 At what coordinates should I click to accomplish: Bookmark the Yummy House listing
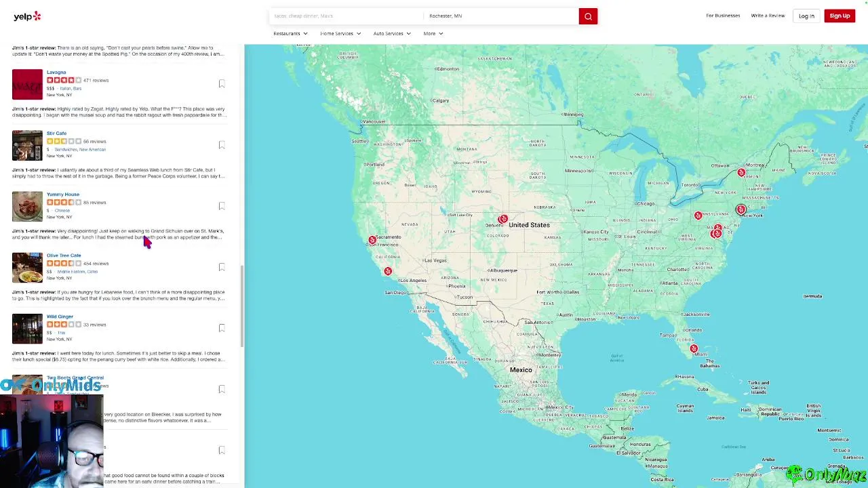pos(222,205)
